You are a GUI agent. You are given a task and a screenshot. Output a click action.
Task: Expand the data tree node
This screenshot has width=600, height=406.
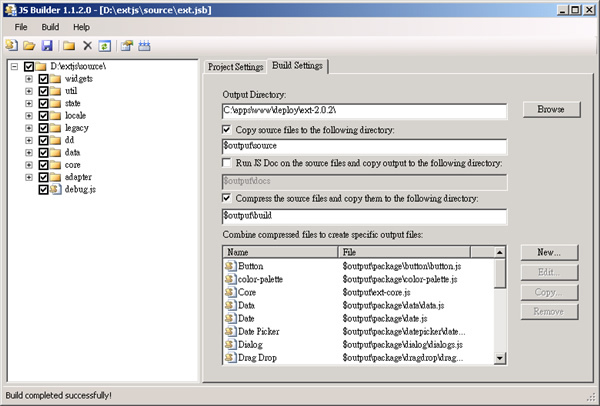tap(29, 153)
